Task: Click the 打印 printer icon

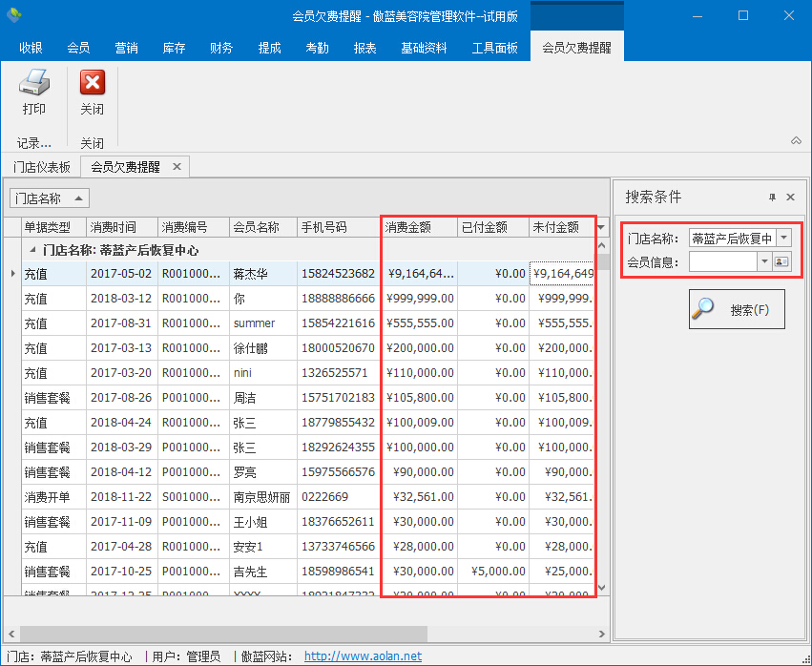Action: pos(34,85)
